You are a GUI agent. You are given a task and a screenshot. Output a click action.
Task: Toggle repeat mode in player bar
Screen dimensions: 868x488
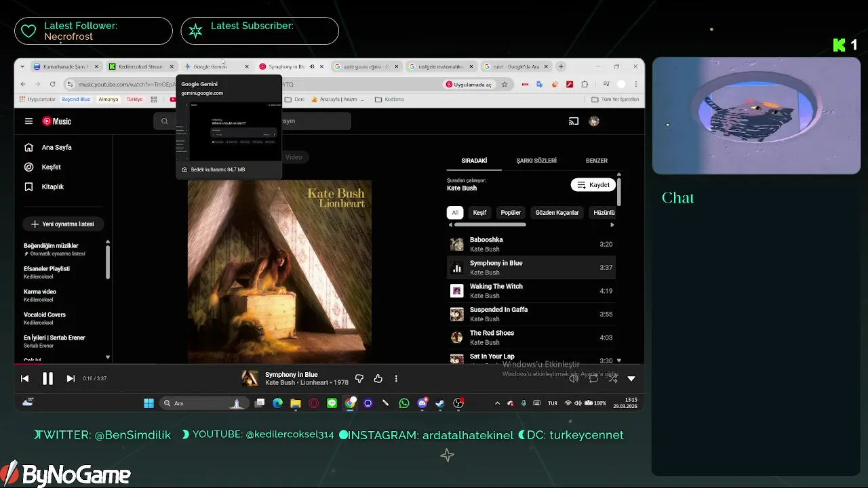pyautogui.click(x=593, y=379)
